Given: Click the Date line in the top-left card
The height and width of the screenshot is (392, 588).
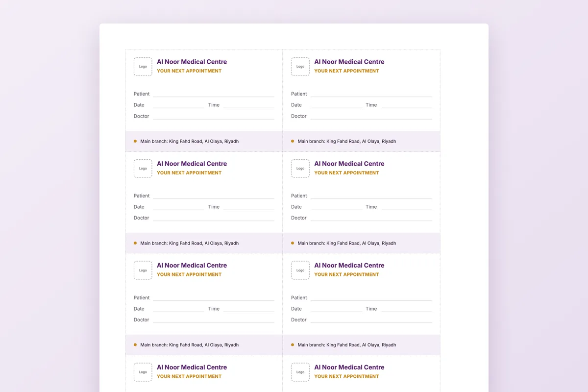Looking at the screenshot, I should (x=178, y=105).
